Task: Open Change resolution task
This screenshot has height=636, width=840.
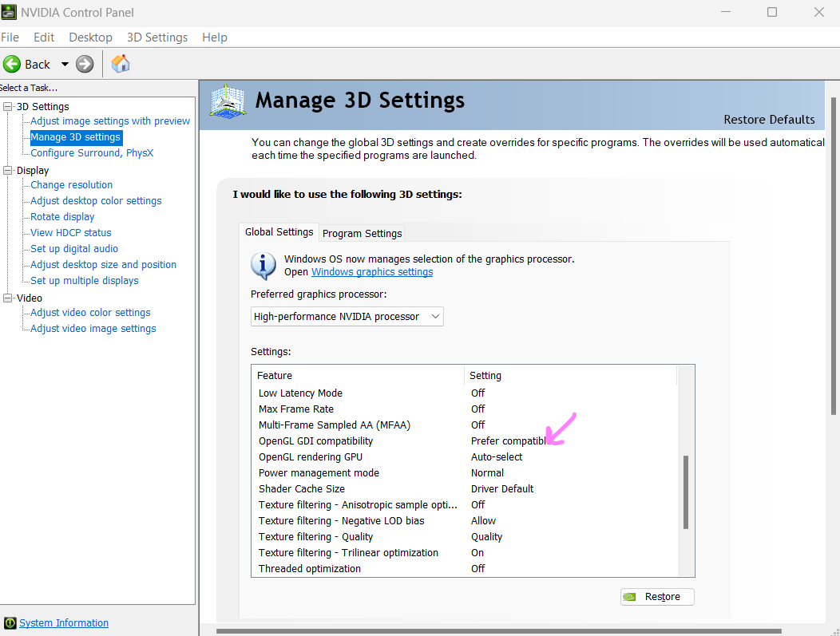Action: [x=71, y=184]
